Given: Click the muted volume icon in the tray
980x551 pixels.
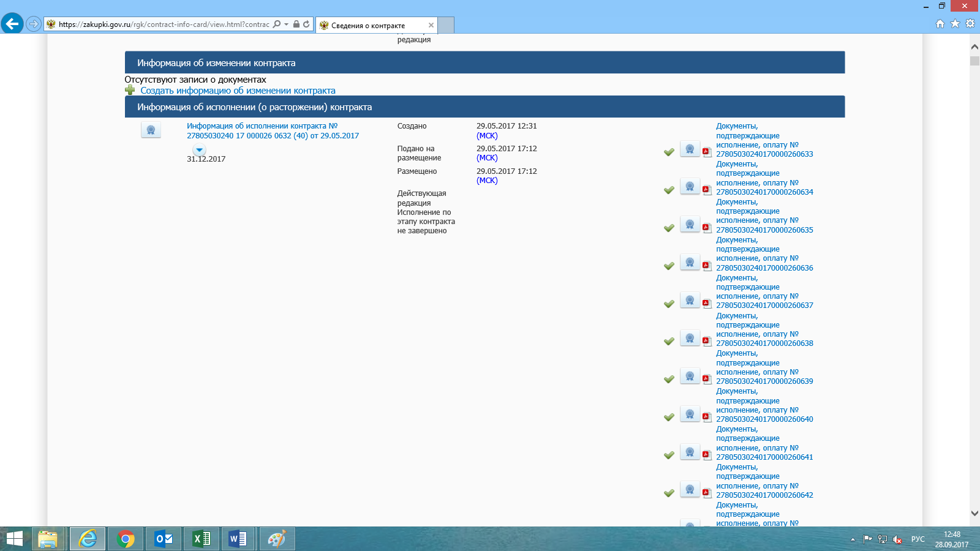Looking at the screenshot, I should tap(897, 539).
